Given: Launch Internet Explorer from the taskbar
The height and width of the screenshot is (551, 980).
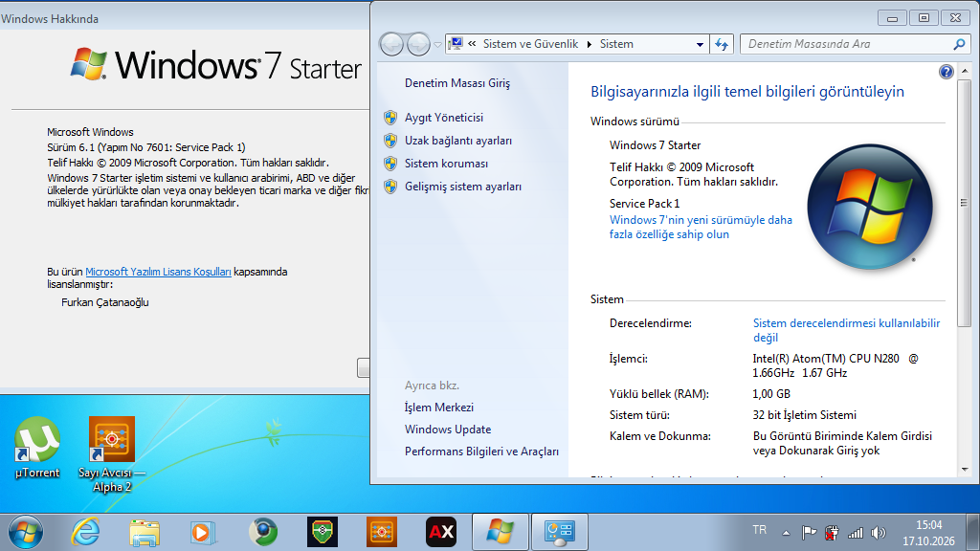Looking at the screenshot, I should point(85,532).
